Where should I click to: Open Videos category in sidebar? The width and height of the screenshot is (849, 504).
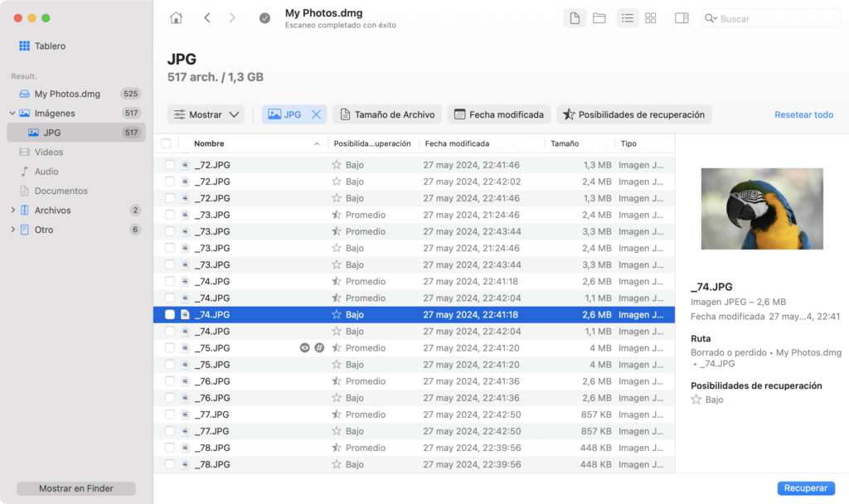(x=48, y=153)
